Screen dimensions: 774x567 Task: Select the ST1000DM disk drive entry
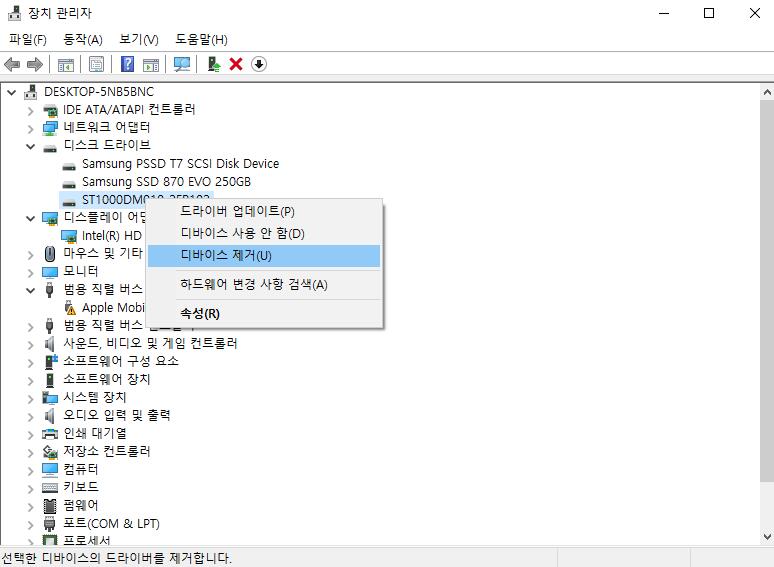click(x=115, y=200)
